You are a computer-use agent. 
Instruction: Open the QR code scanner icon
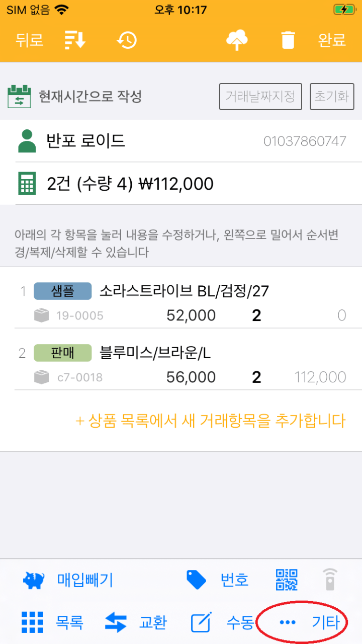coord(287,580)
